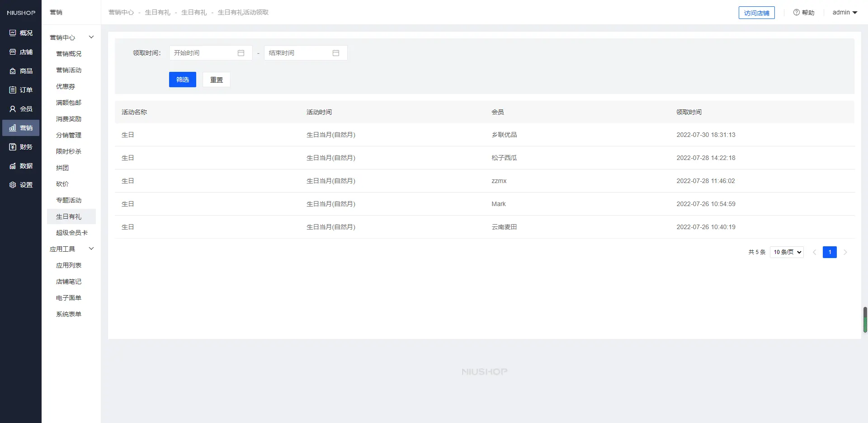
Task: Open the Settings (设置) gear icon
Action: click(13, 185)
